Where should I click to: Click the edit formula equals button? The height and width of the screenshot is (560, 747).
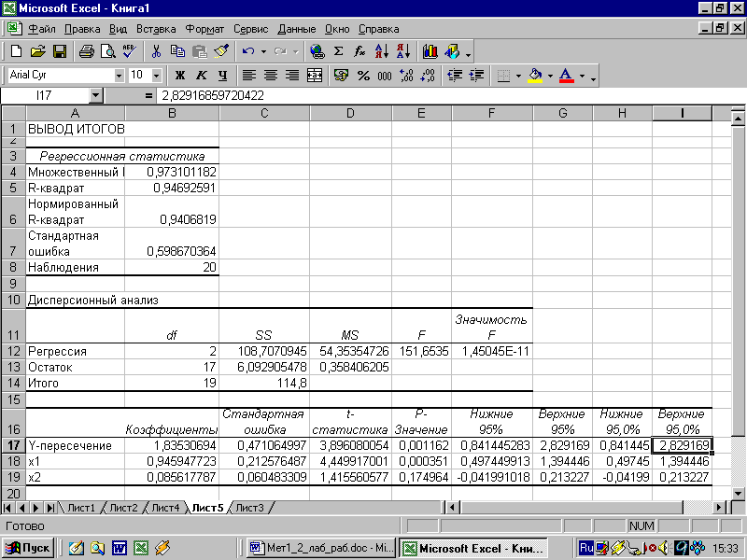coord(148,96)
